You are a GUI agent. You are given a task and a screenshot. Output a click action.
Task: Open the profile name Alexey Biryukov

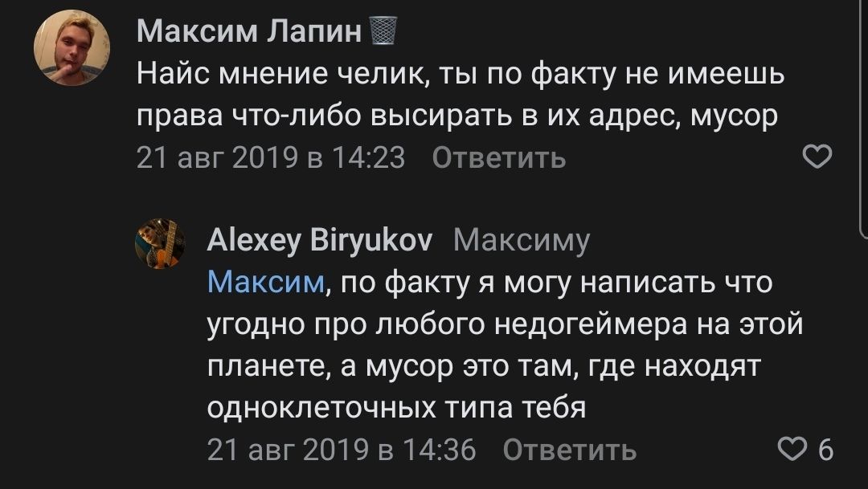click(320, 240)
